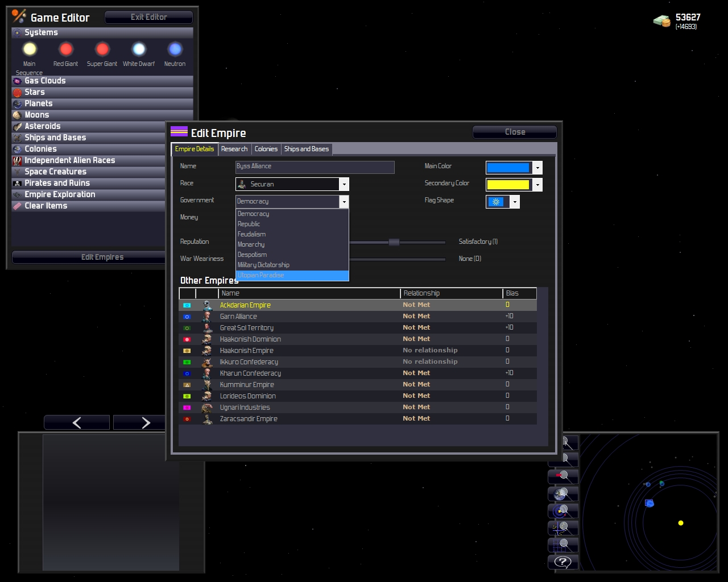Pick the Red Giant star icon
The height and width of the screenshot is (582, 728).
[66, 49]
